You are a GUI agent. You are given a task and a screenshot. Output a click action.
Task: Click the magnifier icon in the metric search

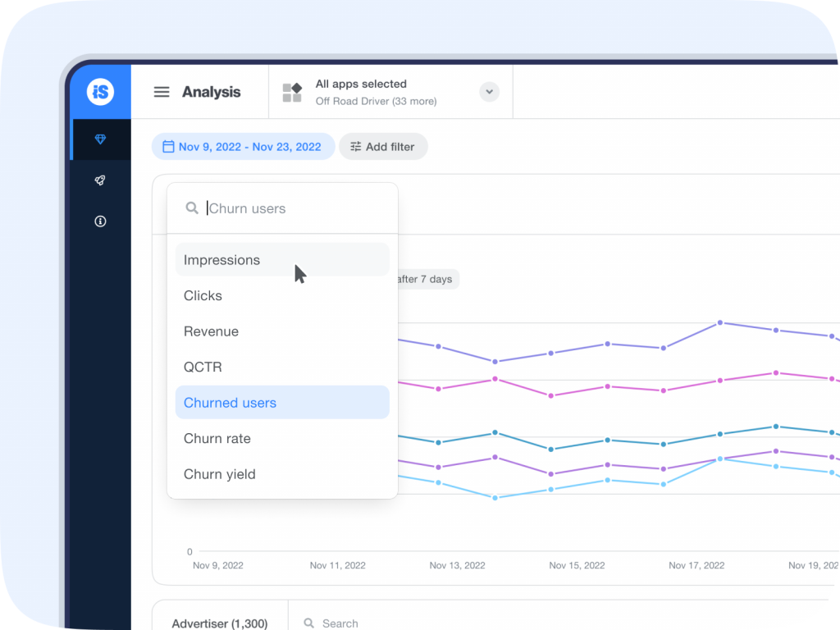(x=192, y=208)
